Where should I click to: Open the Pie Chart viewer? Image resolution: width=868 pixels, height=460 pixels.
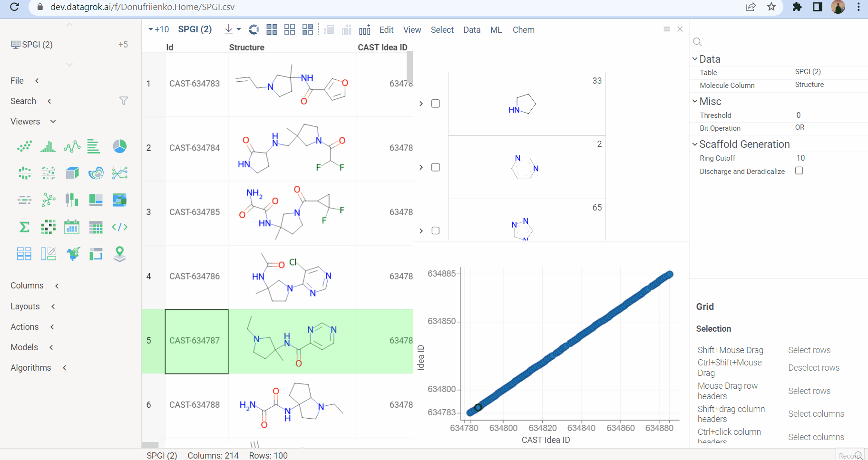119,146
